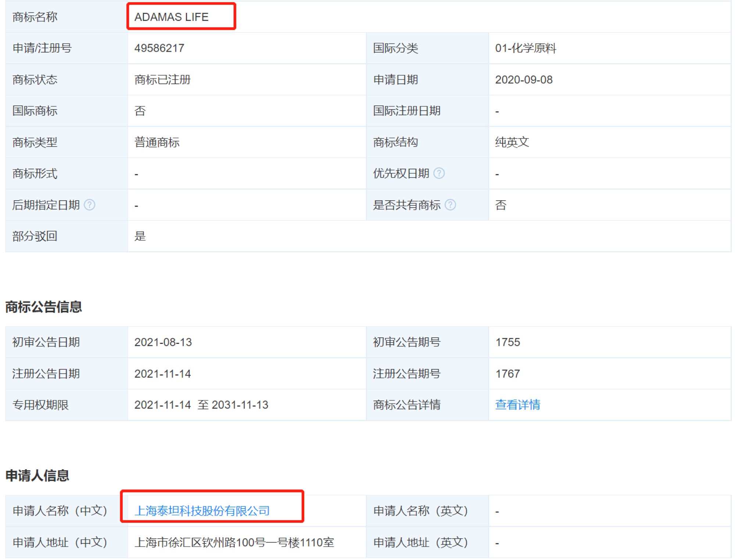Select the 国际商标 value 否
This screenshot has width=735, height=560.
(x=140, y=111)
